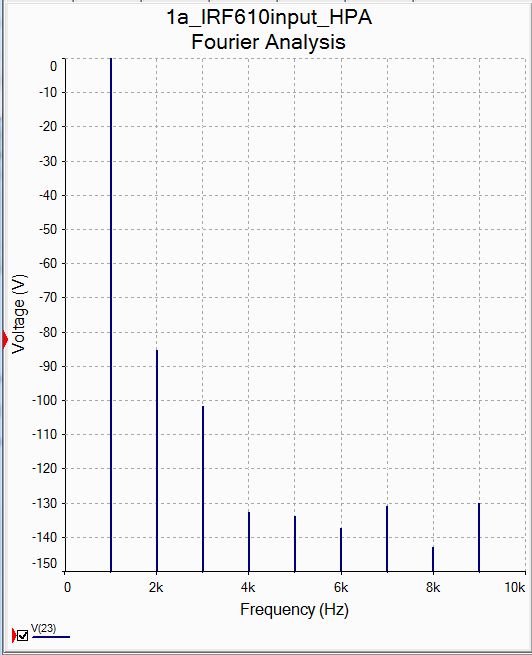Select the graph title 1a_IRF610input_HPA
532x655 pixels.
269,18
